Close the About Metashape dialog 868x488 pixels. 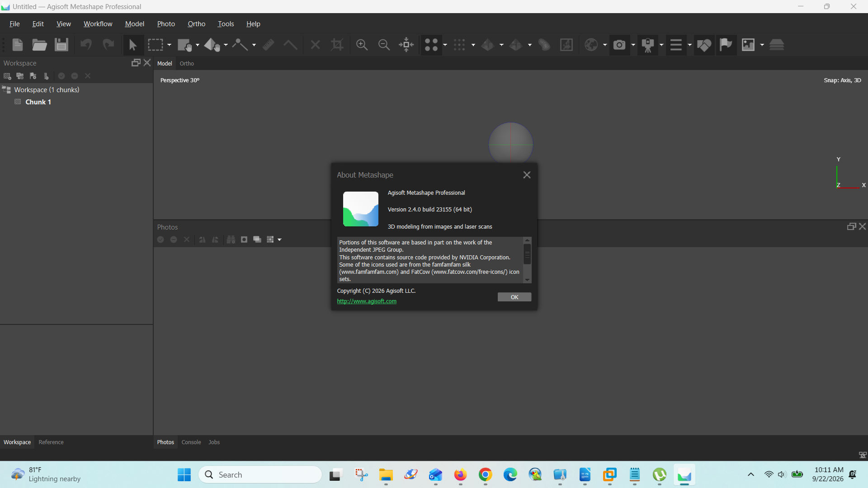click(x=527, y=175)
